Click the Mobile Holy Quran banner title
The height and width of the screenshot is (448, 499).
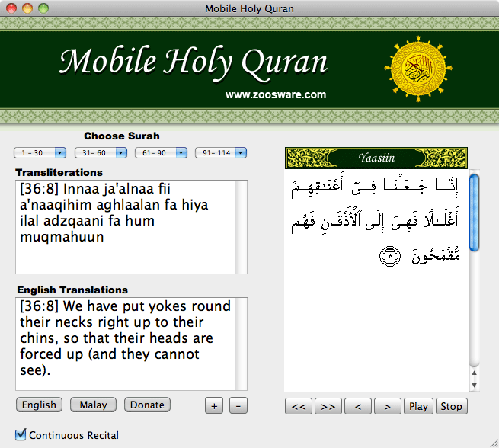coord(194,62)
